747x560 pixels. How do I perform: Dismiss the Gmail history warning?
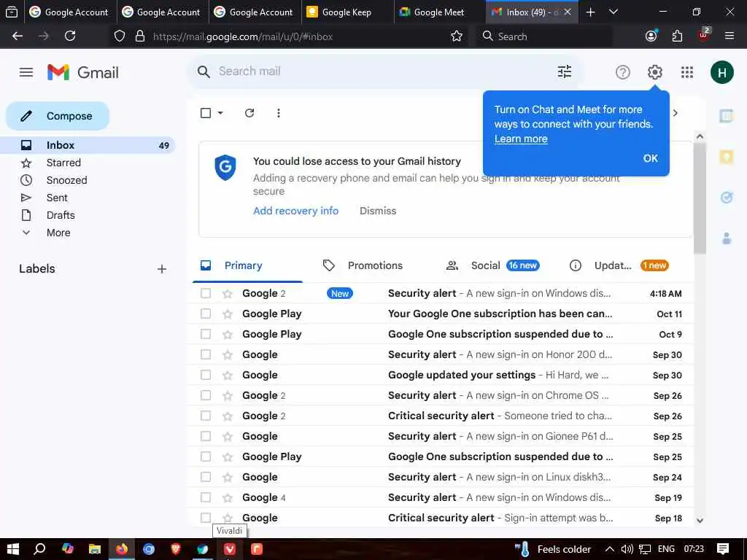click(x=378, y=211)
